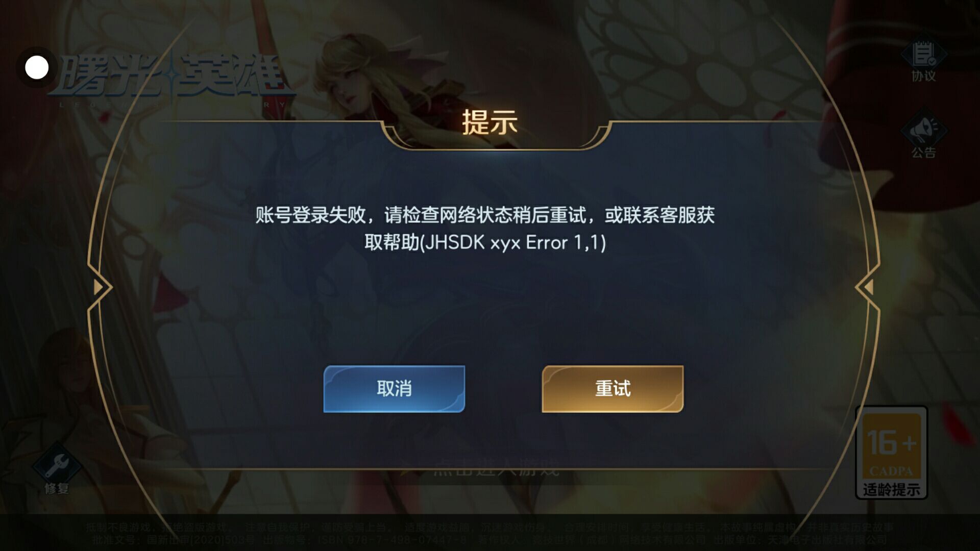Image resolution: width=980 pixels, height=551 pixels.
Task: Open the 协议 agreement document icon
Action: tap(923, 54)
